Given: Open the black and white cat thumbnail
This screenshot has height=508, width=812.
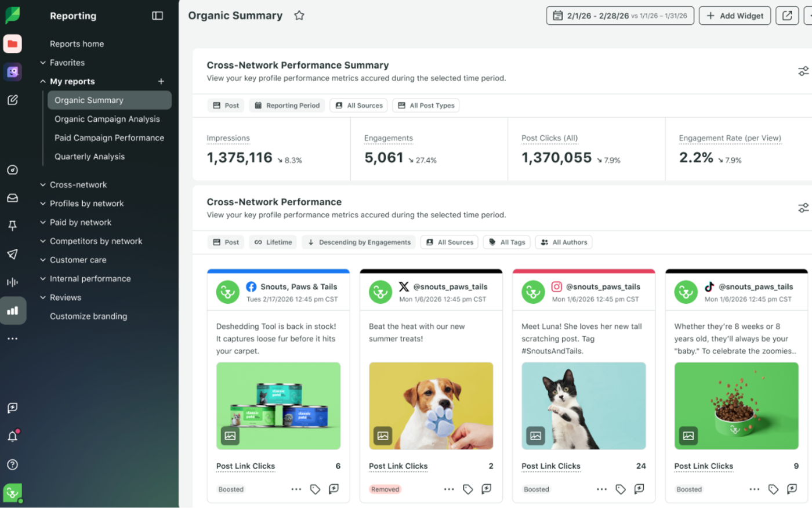Looking at the screenshot, I should pos(583,406).
